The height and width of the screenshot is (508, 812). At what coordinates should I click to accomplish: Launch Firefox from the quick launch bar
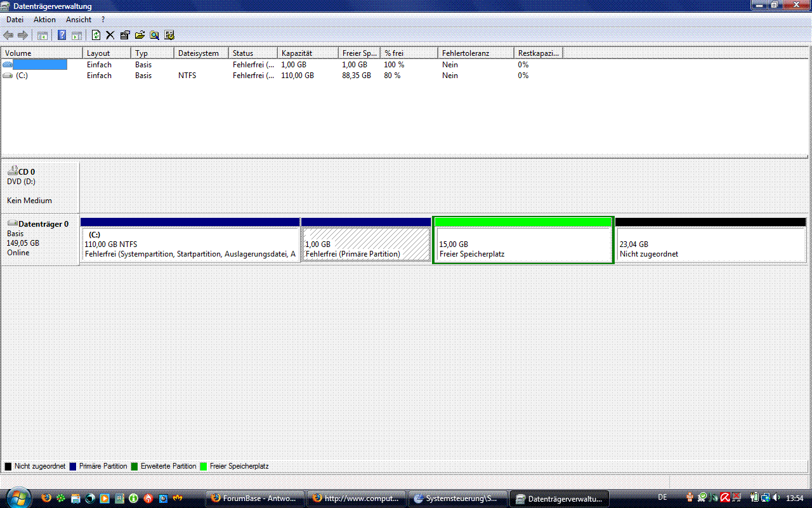click(x=46, y=498)
